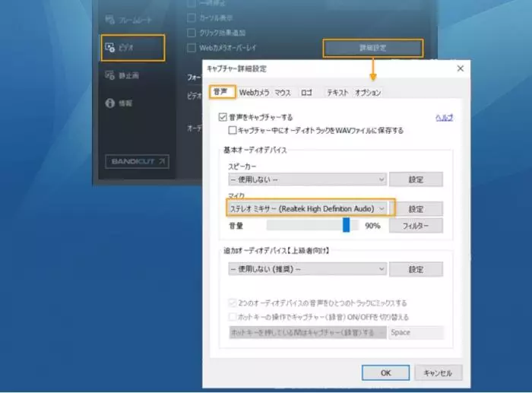Enable Webカメラオーバーレイ checkbox
Image resolution: width=532 pixels, height=393 pixels.
click(x=192, y=48)
